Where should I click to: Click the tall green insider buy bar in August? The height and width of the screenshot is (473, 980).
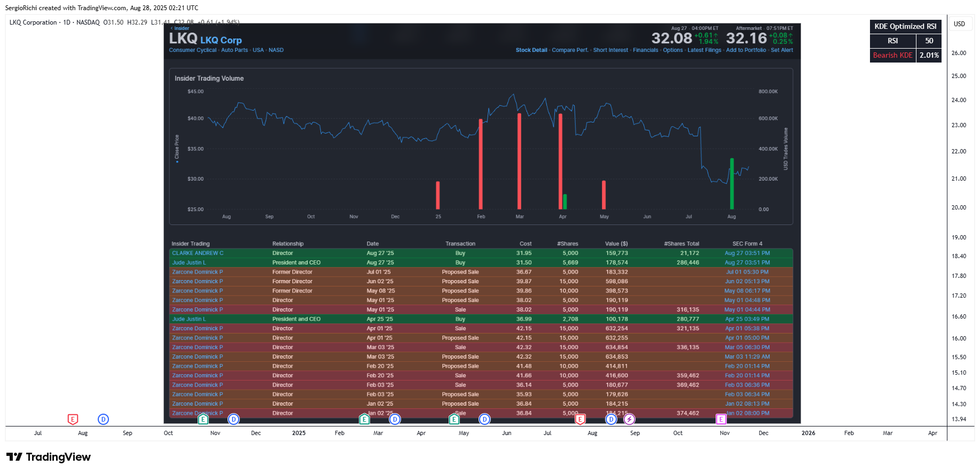click(732, 184)
